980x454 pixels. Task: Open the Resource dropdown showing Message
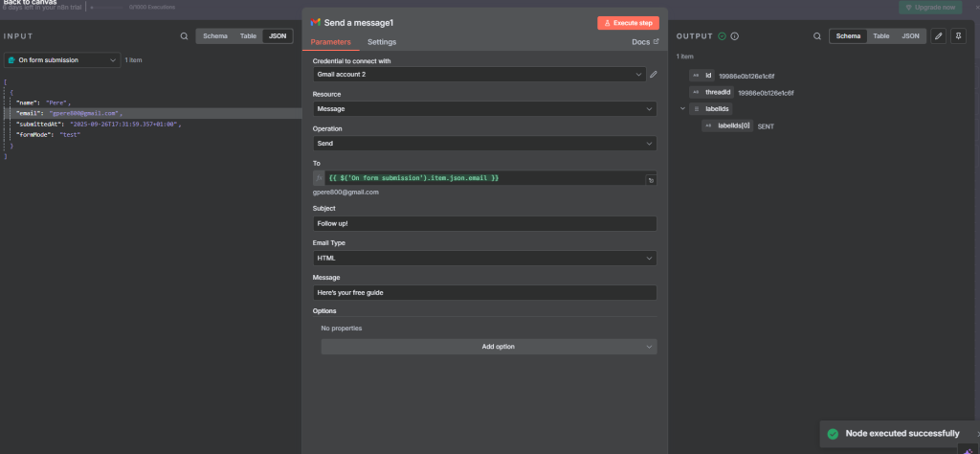pos(484,109)
